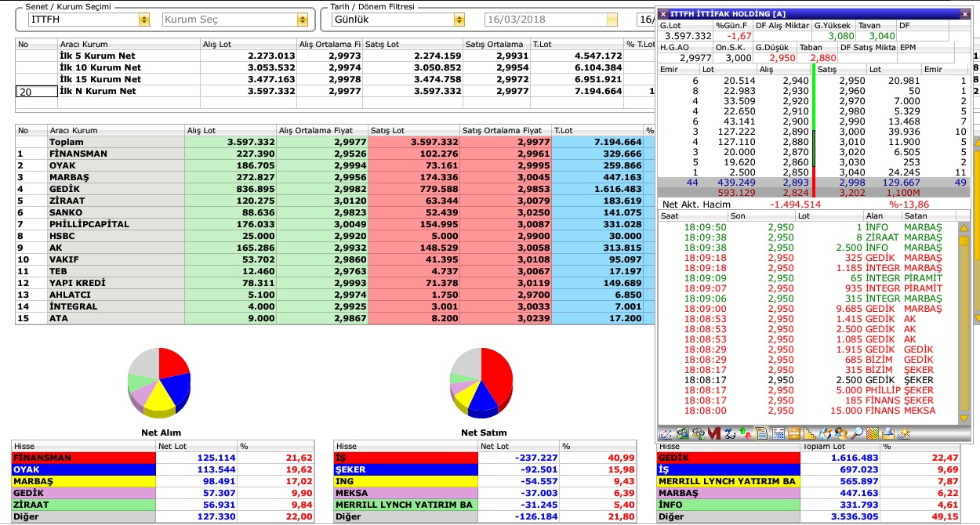Click the Tavan value 3,040
Viewport: 980px width, 525px height.
(882, 36)
